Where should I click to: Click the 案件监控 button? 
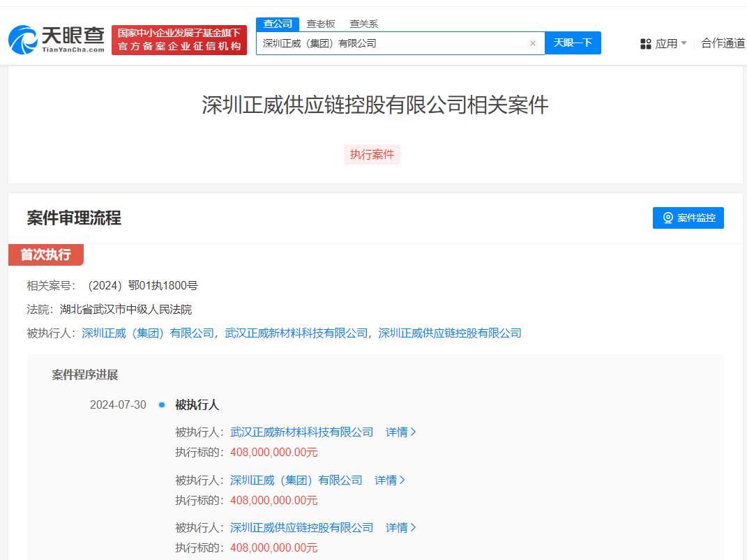(688, 218)
